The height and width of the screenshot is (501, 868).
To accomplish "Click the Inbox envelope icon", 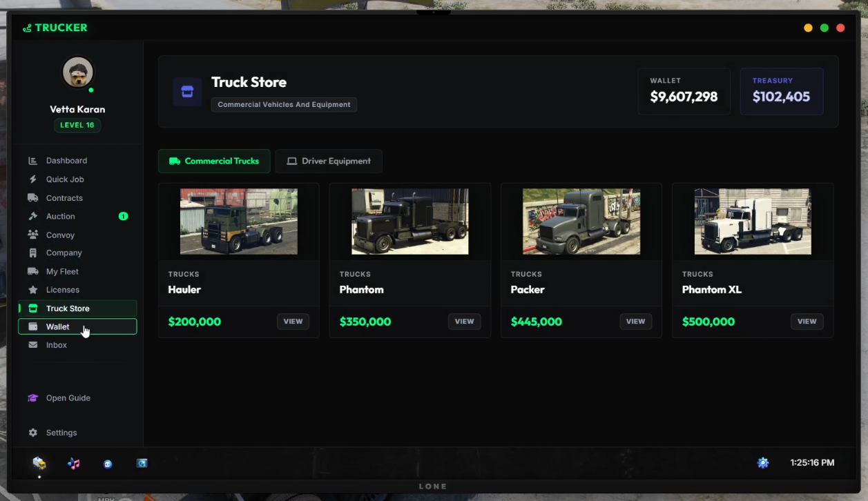I will pos(32,345).
